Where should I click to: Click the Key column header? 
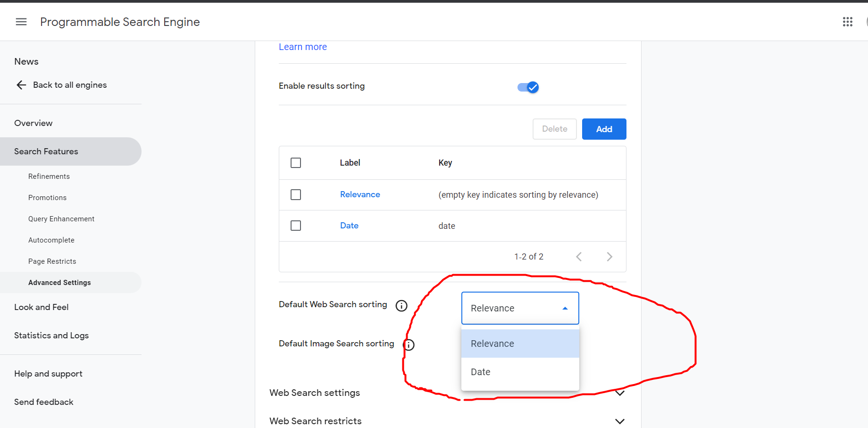point(445,163)
